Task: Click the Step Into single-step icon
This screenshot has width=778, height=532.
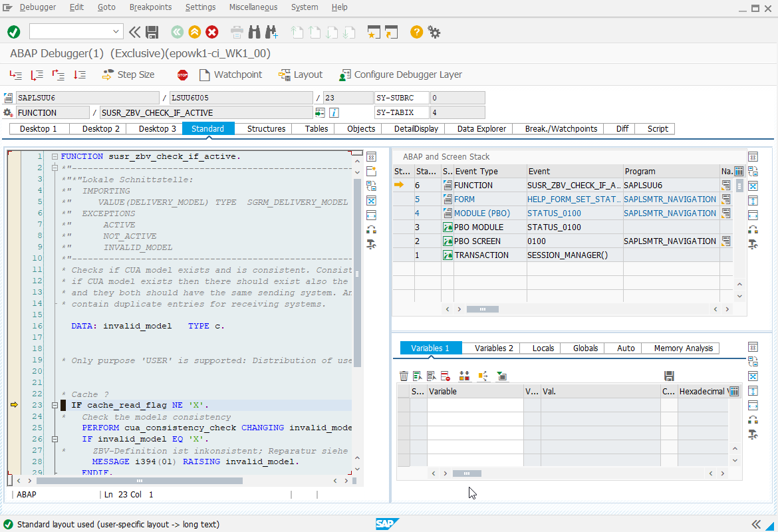Action: (x=16, y=75)
